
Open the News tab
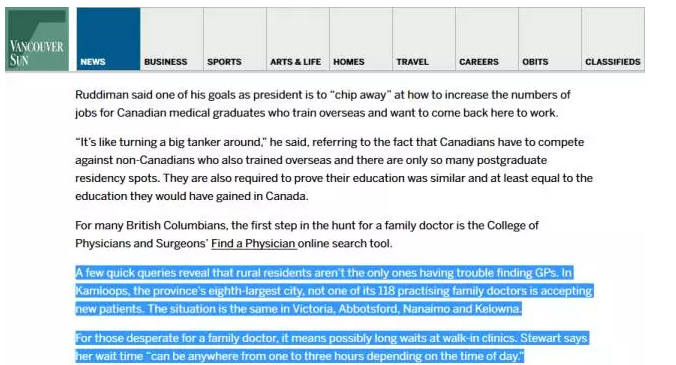click(109, 39)
